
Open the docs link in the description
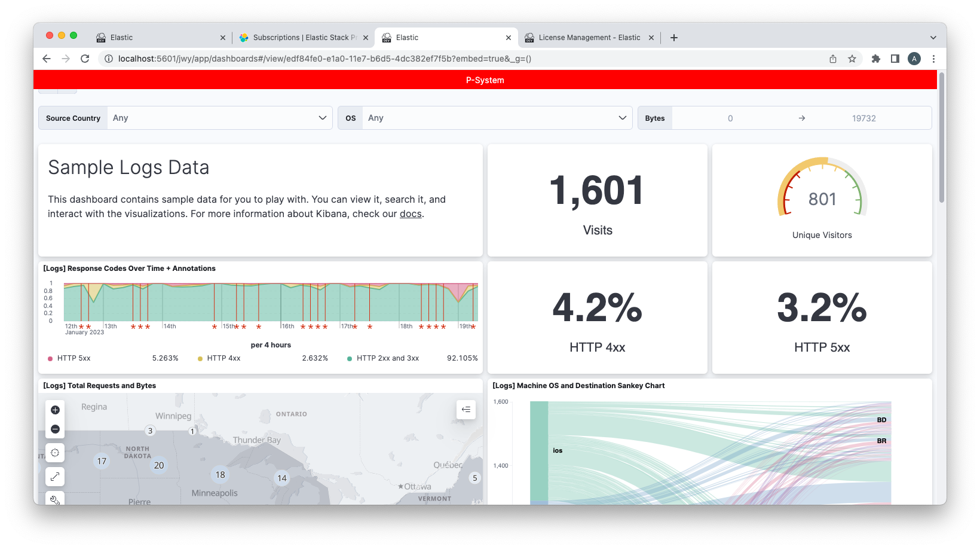(411, 213)
